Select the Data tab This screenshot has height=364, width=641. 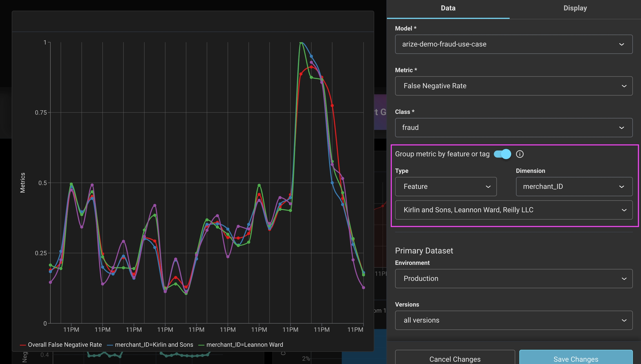click(448, 8)
